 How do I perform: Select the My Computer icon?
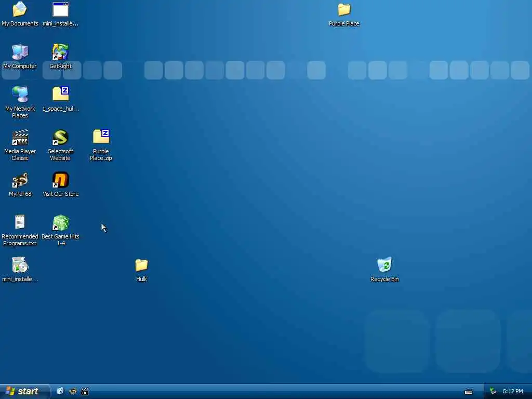click(x=20, y=52)
